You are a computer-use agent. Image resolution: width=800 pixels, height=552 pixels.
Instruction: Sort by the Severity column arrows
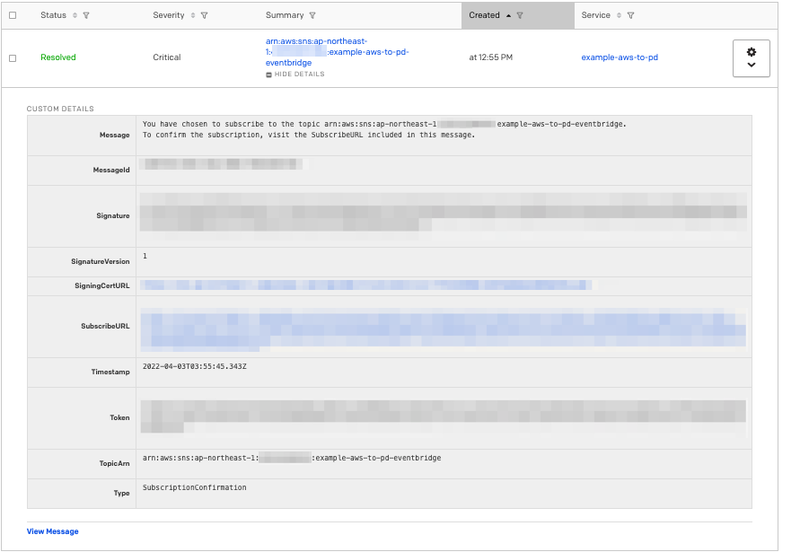[x=193, y=15]
